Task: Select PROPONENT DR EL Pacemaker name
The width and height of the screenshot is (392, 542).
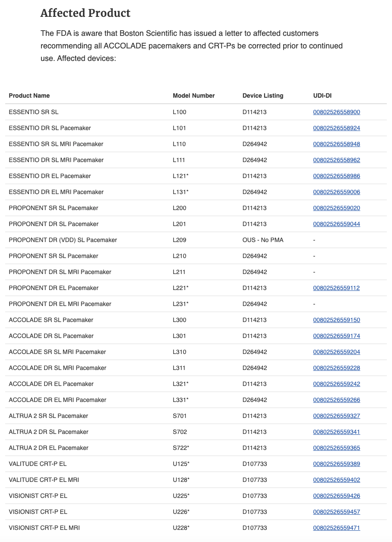Action: pos(54,288)
